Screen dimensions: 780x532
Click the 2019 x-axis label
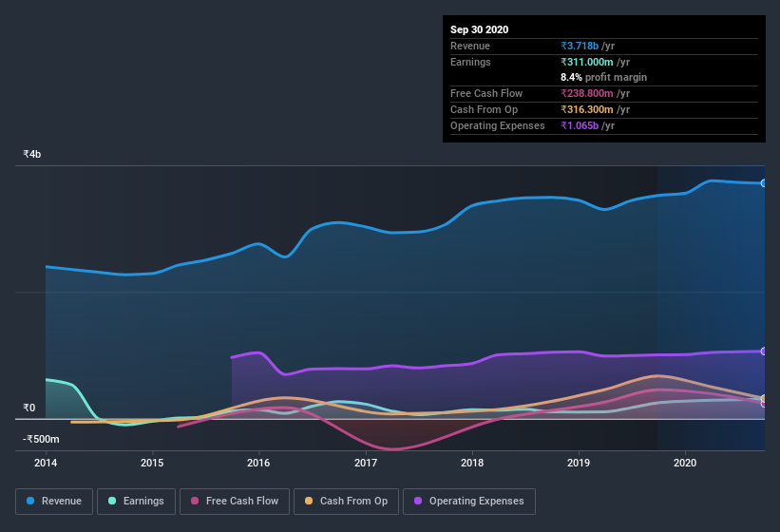[x=579, y=463]
